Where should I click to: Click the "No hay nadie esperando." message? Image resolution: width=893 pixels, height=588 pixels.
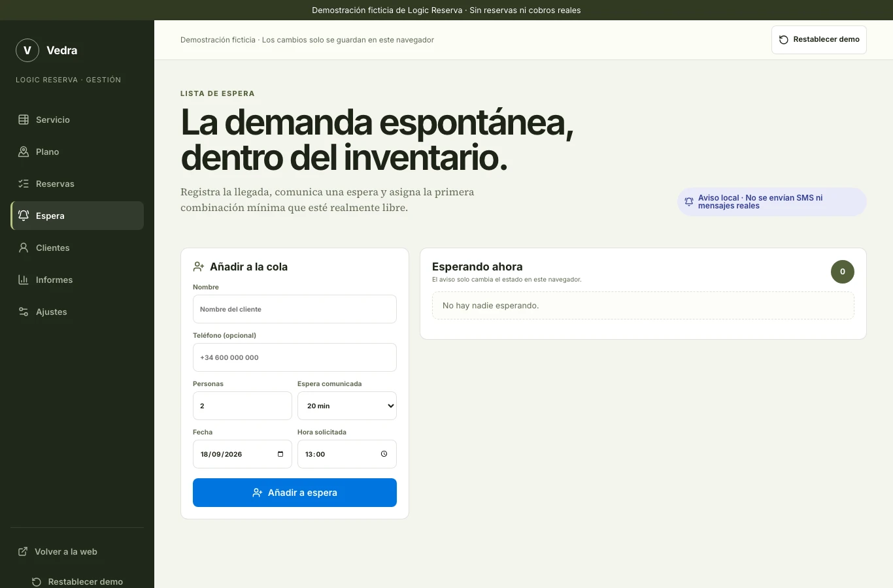[x=491, y=306]
